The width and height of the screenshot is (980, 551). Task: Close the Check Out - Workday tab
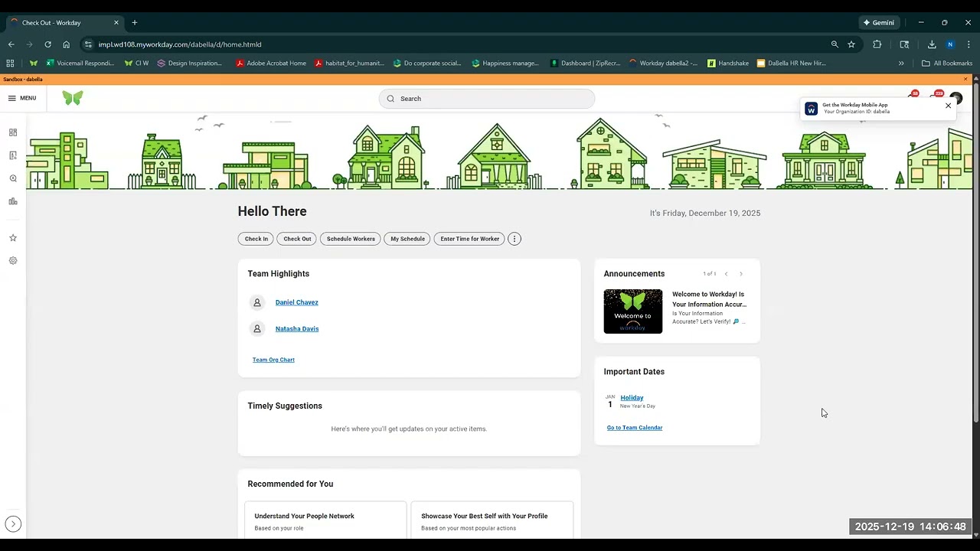pyautogui.click(x=116, y=23)
